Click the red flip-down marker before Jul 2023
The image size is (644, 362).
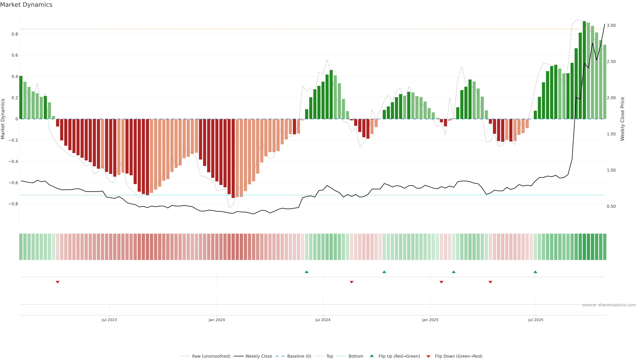click(58, 282)
